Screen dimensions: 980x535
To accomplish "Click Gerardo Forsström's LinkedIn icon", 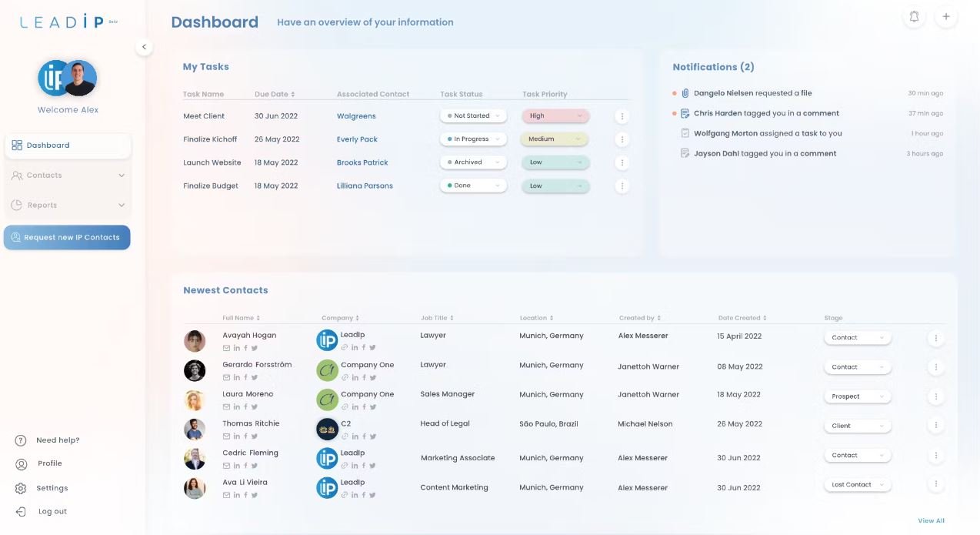I will coord(236,377).
